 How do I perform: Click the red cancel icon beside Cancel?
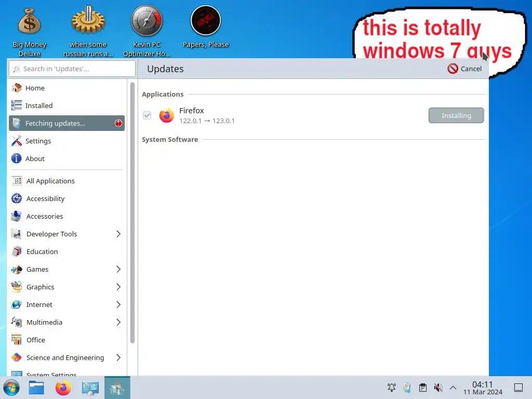[x=453, y=69]
